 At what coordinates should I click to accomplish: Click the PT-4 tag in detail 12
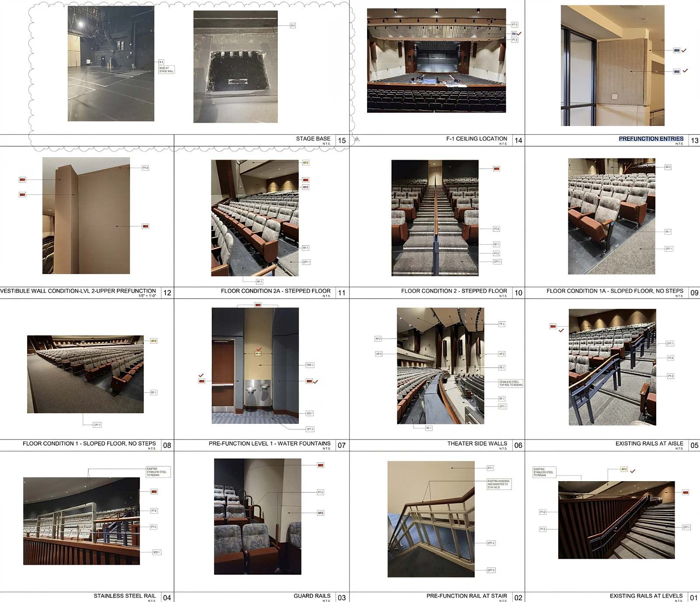click(x=145, y=168)
